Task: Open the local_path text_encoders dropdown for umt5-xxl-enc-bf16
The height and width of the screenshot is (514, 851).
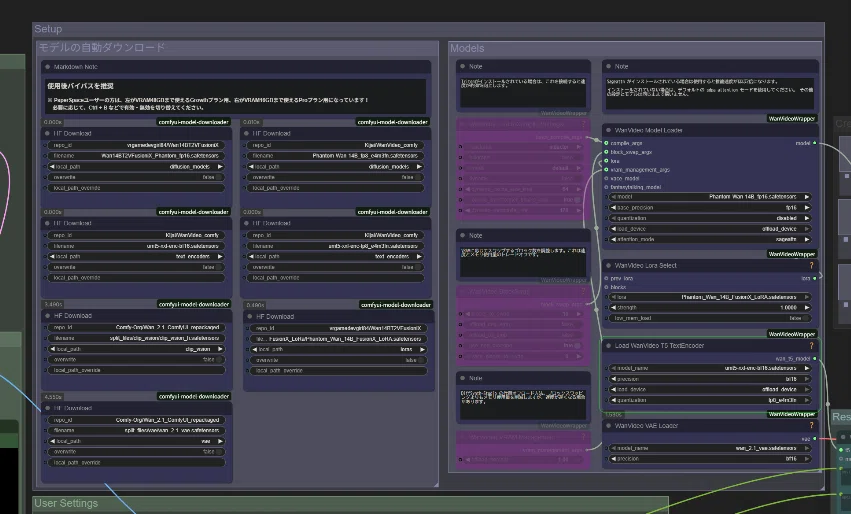Action: pos(136,256)
